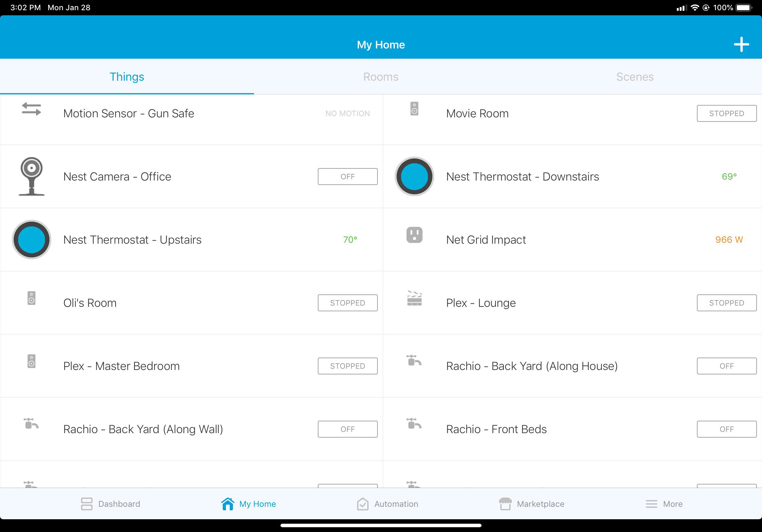This screenshot has height=532, width=762.
Task: Open Oli's Room device name
Action: tap(90, 303)
